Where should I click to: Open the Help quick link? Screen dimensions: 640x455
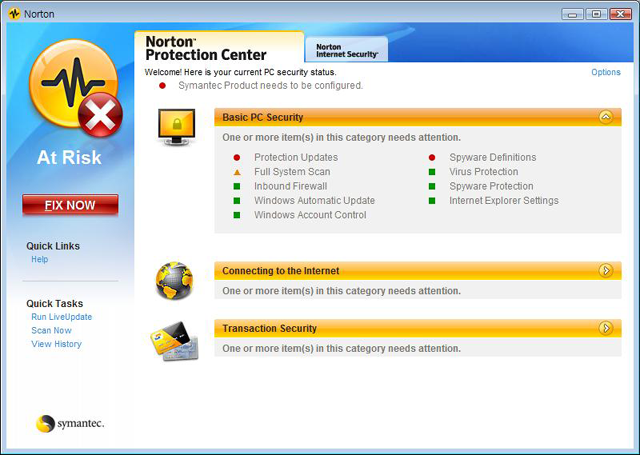point(40,260)
